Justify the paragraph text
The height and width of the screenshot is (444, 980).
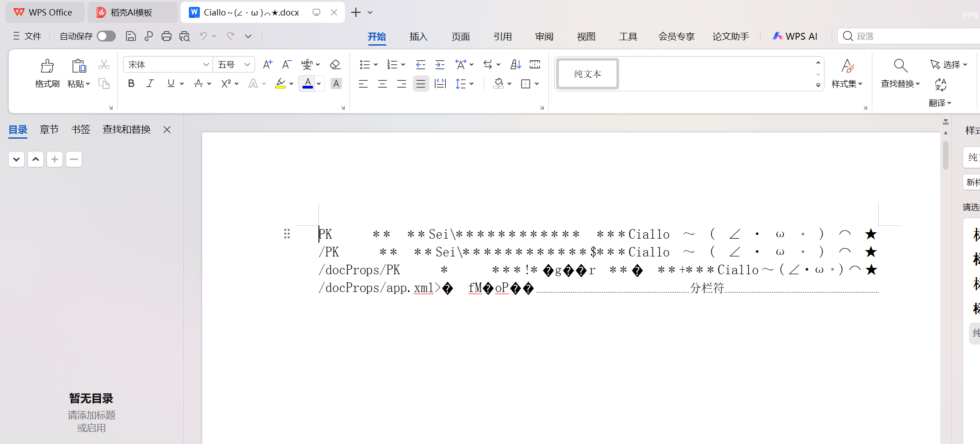[x=421, y=84]
